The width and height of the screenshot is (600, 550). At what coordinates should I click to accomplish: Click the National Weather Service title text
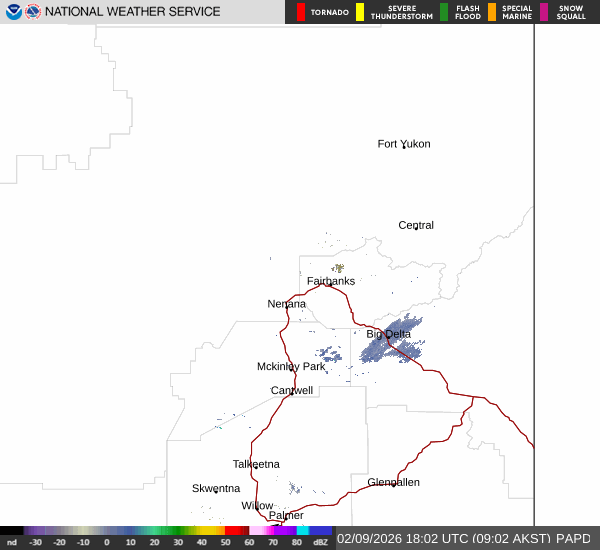click(x=134, y=12)
